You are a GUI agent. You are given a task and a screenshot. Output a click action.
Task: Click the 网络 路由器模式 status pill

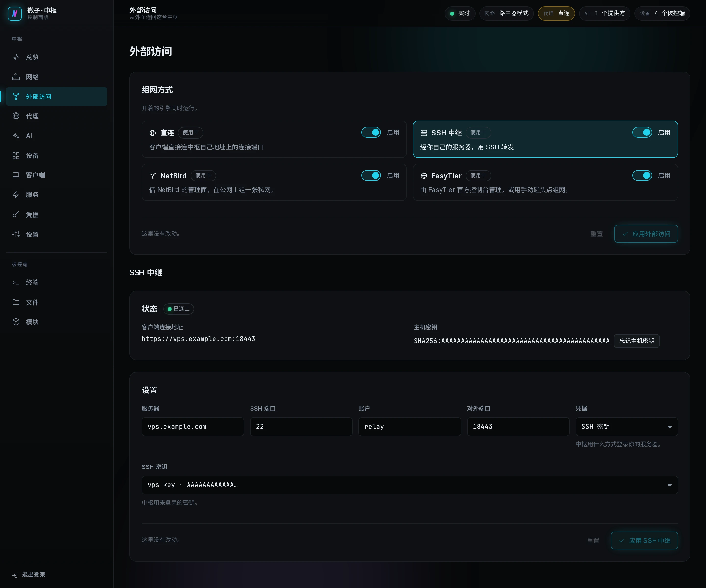click(x=506, y=13)
